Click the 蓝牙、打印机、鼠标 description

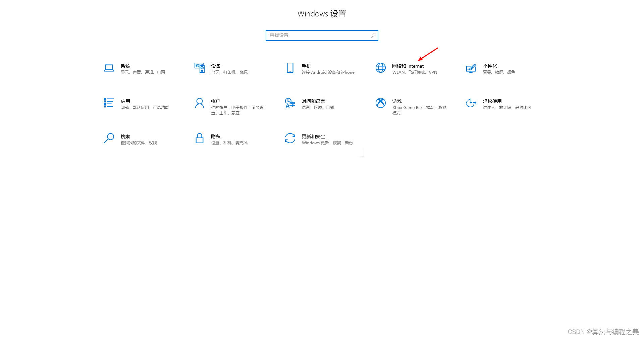click(229, 72)
